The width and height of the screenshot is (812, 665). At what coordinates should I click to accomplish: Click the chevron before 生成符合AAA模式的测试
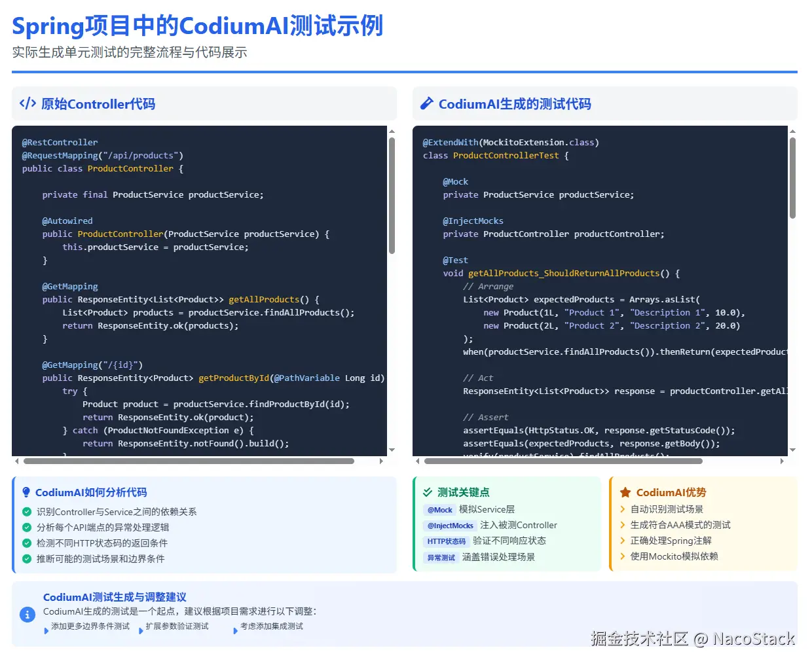pyautogui.click(x=623, y=525)
